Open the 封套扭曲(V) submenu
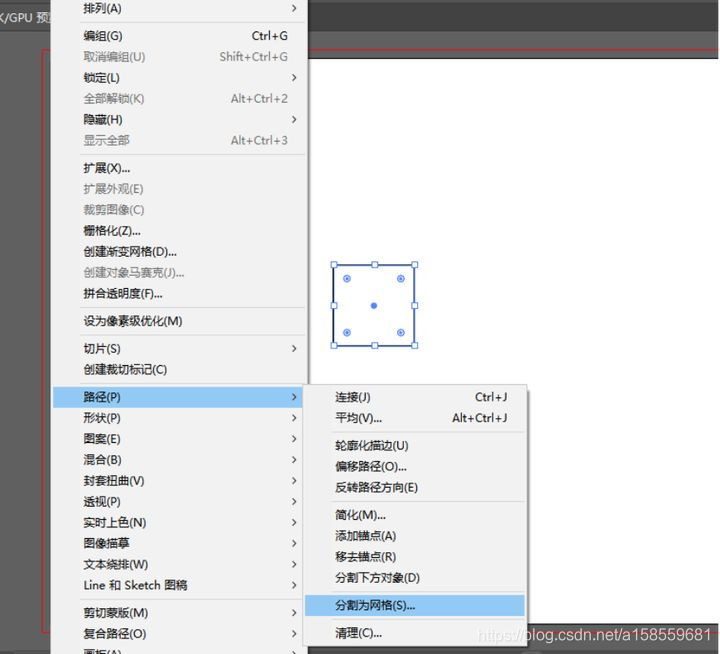This screenshot has width=720, height=654. pyautogui.click(x=178, y=481)
